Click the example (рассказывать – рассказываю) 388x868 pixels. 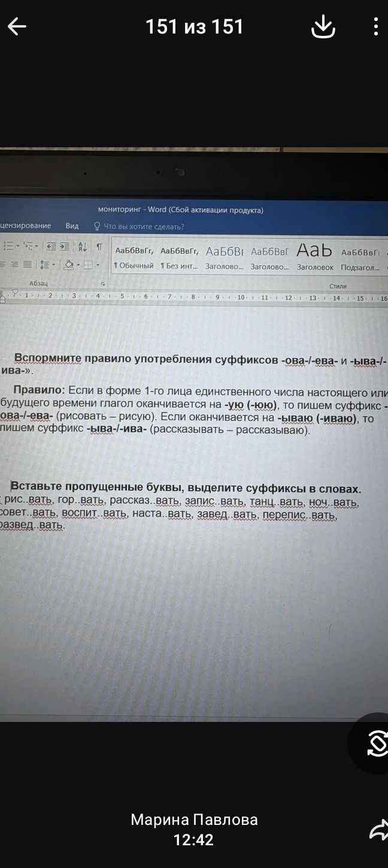230,430
